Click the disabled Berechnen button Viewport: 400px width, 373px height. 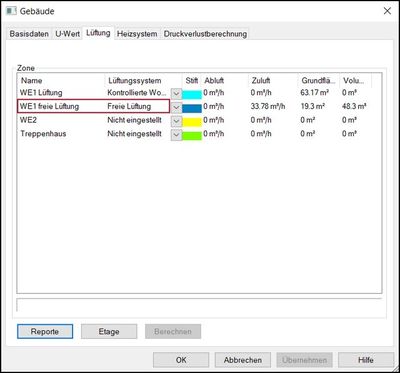pos(173,332)
